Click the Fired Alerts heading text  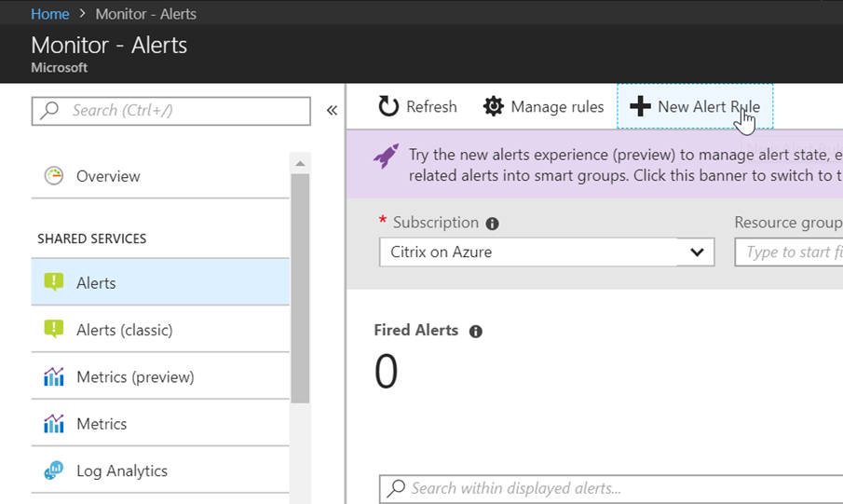click(x=416, y=331)
